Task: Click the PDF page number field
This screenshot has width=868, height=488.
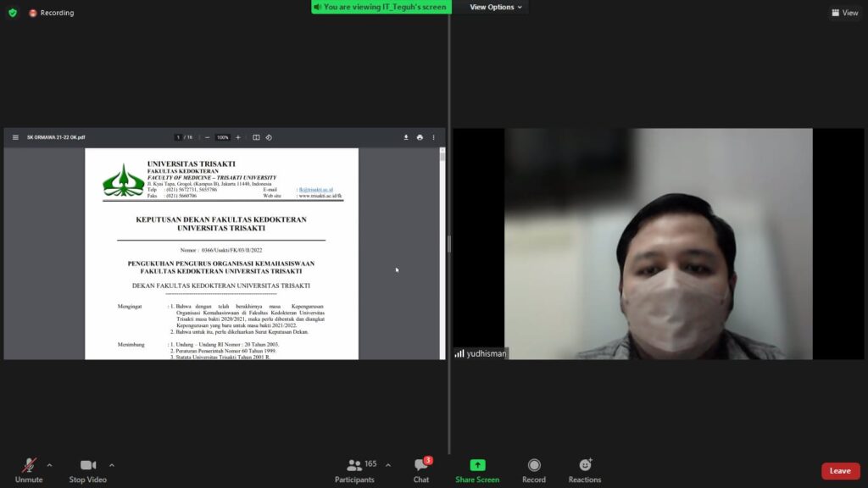Action: point(178,137)
